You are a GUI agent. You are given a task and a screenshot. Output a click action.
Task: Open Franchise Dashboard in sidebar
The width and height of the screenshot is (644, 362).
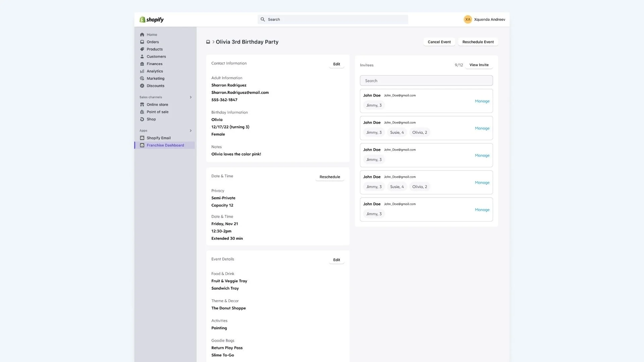click(x=165, y=145)
